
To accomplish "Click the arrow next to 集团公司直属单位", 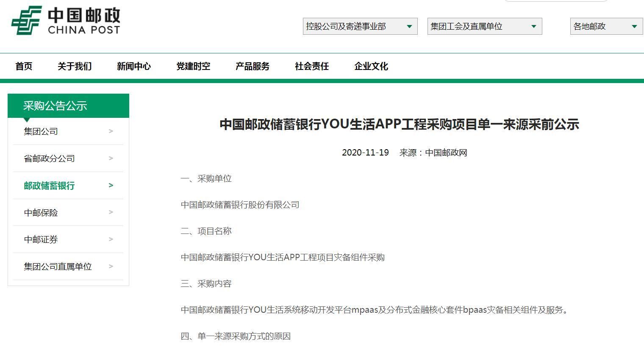I will pos(111,266).
